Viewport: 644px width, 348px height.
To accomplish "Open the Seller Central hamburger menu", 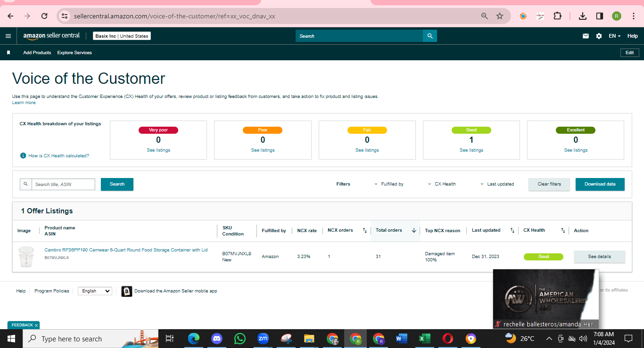I will [8, 36].
